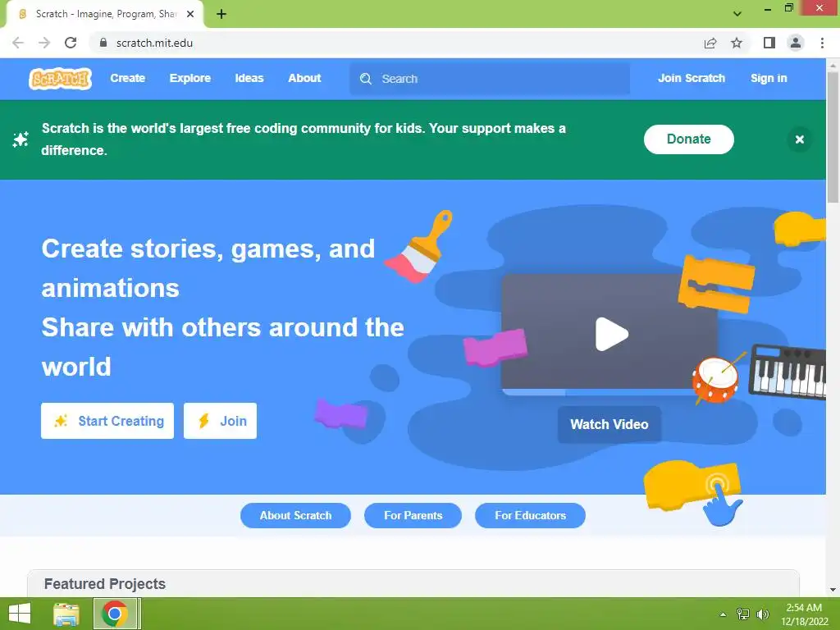The height and width of the screenshot is (630, 840).
Task: Click the Sign in link
Action: (768, 78)
